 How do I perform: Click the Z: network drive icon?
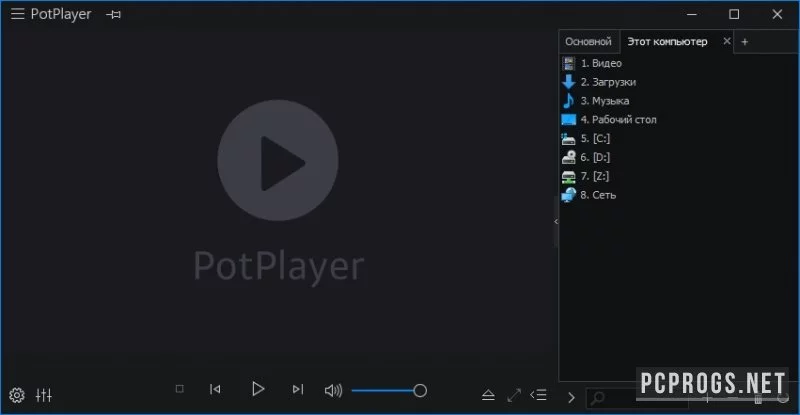coord(568,177)
